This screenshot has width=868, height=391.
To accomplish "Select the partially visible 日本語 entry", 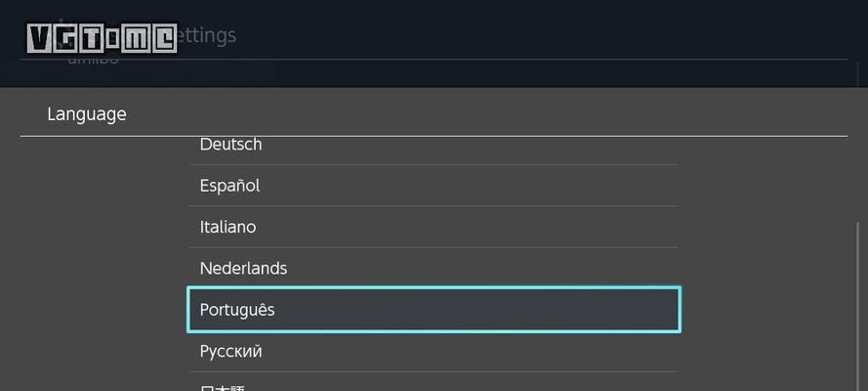I will click(434, 382).
